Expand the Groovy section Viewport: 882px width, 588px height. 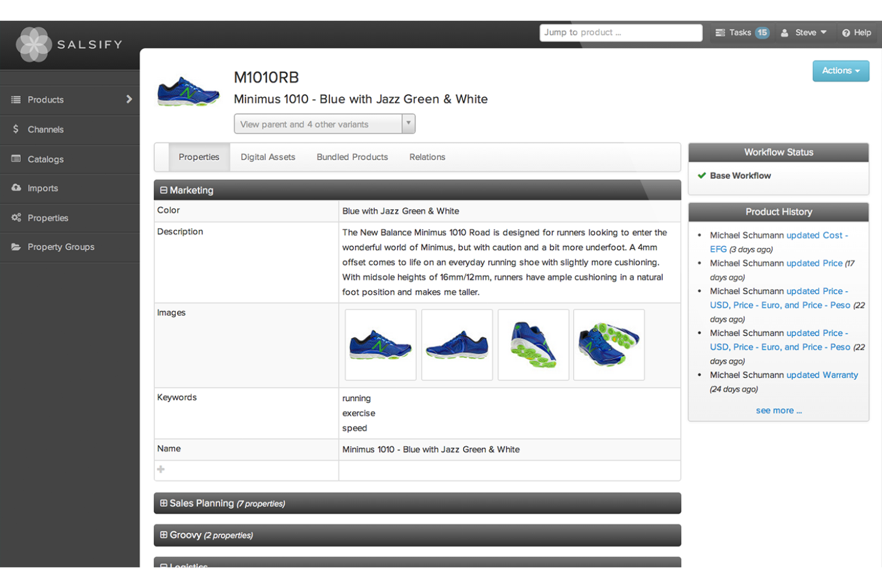pos(163,535)
